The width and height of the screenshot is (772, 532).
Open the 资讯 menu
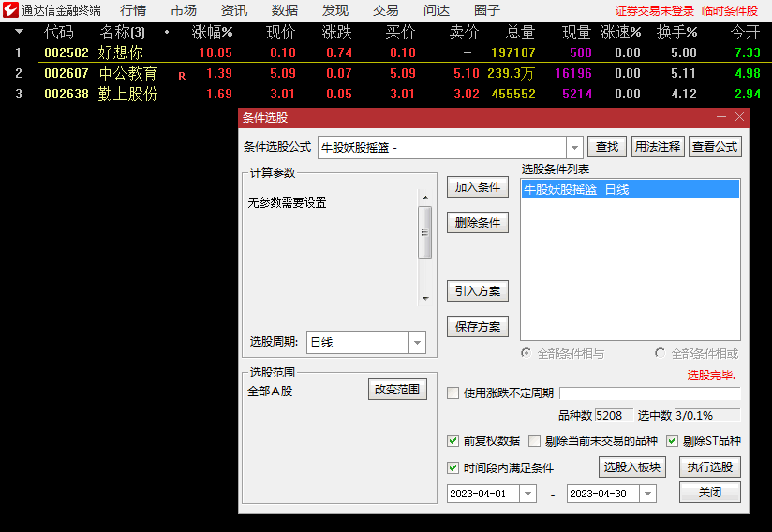tap(234, 10)
